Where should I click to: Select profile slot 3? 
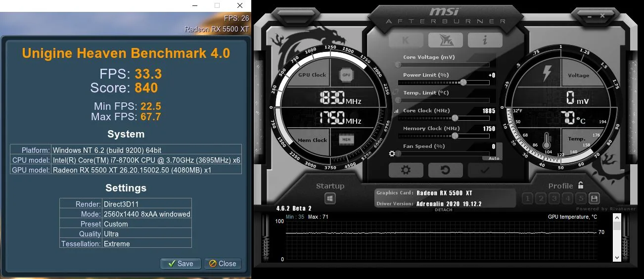[x=554, y=199]
